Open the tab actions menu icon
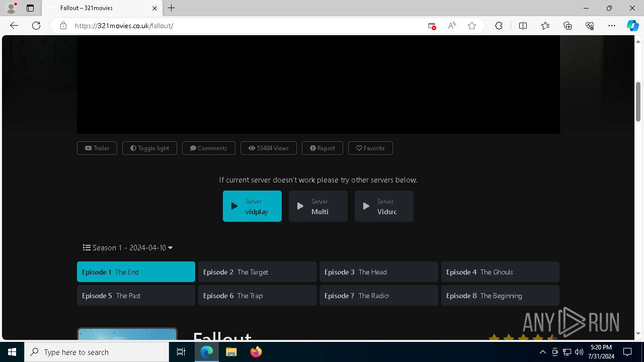Viewport: 644px width, 362px height. pos(30,8)
